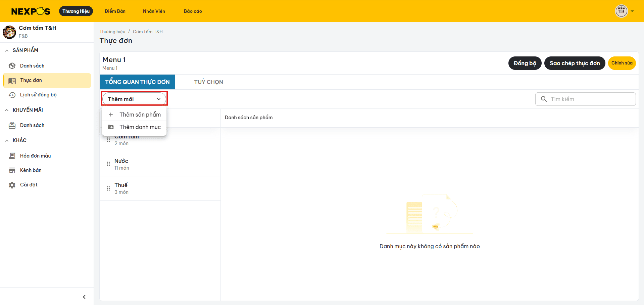The height and width of the screenshot is (305, 644).
Task: Select Thực đơn in the sidebar
Action: click(x=47, y=80)
